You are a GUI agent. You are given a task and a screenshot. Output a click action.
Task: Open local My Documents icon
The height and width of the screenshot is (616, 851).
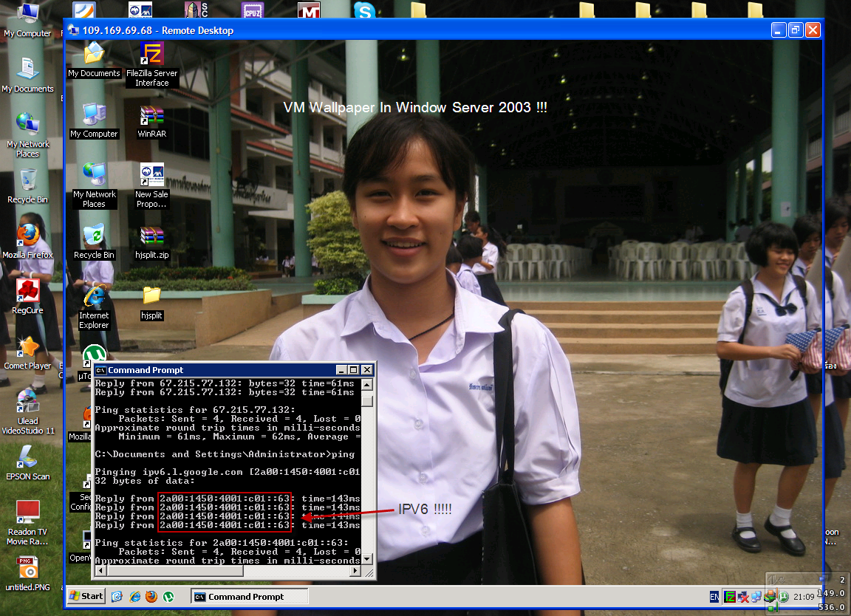click(x=27, y=75)
